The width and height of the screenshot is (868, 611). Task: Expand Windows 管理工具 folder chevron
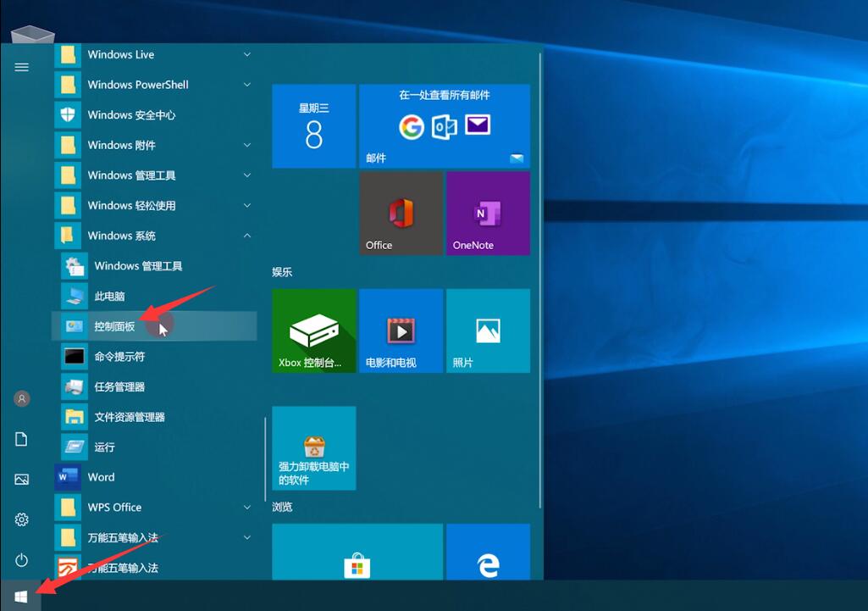247,175
